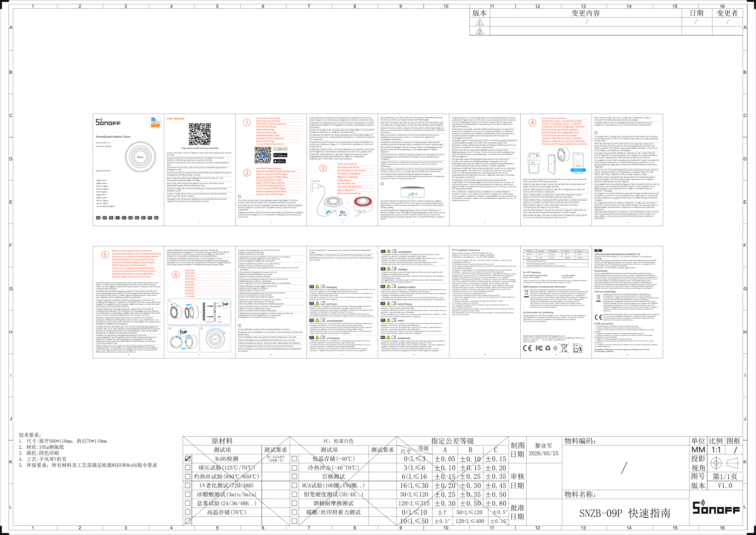Click the siren illustration on the cover panel
The image size is (756, 535).
(141, 157)
